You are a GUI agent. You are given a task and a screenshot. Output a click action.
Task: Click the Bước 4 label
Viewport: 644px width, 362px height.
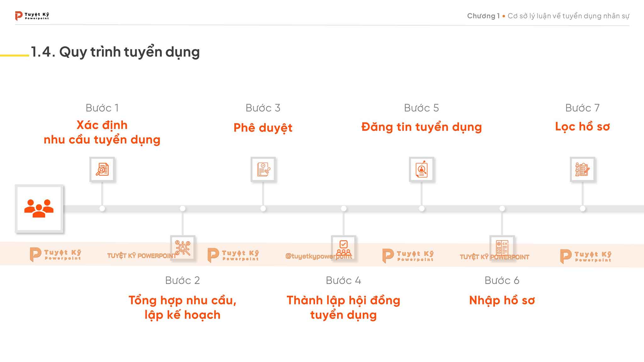(x=343, y=280)
